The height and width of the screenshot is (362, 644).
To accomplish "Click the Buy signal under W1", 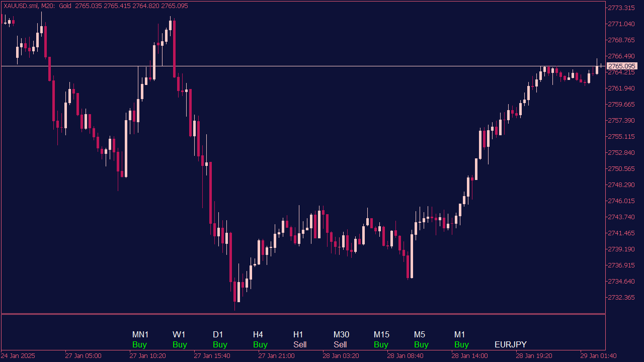I will coord(180,344).
